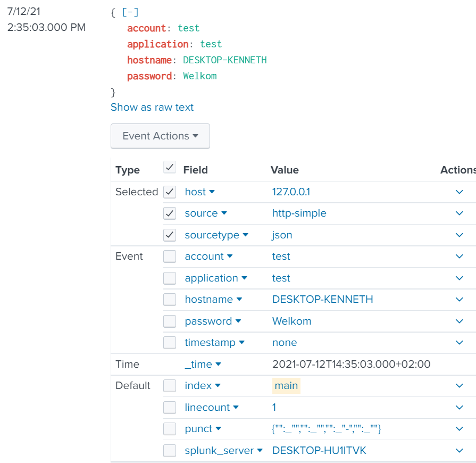Select the password field checkbox
476x463 pixels.
[170, 321]
